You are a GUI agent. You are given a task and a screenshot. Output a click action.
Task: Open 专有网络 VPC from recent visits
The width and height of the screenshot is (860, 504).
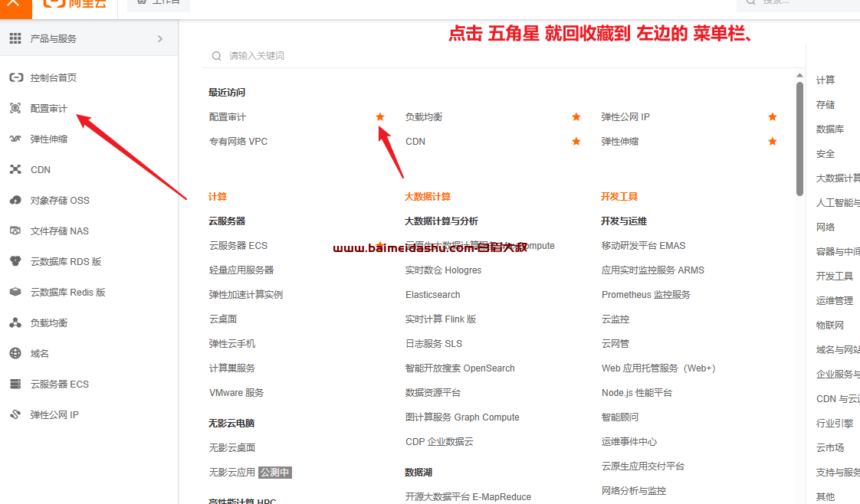[238, 142]
